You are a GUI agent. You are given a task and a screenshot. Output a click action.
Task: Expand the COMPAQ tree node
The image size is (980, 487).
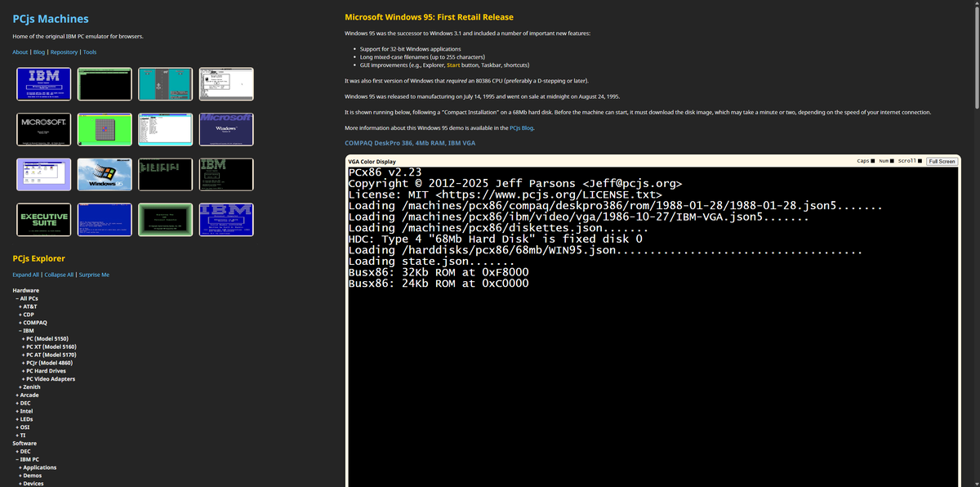point(33,323)
